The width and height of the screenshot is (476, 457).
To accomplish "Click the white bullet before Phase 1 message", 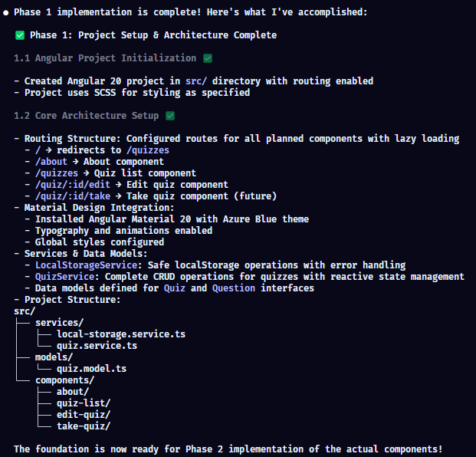I will click(6, 12).
